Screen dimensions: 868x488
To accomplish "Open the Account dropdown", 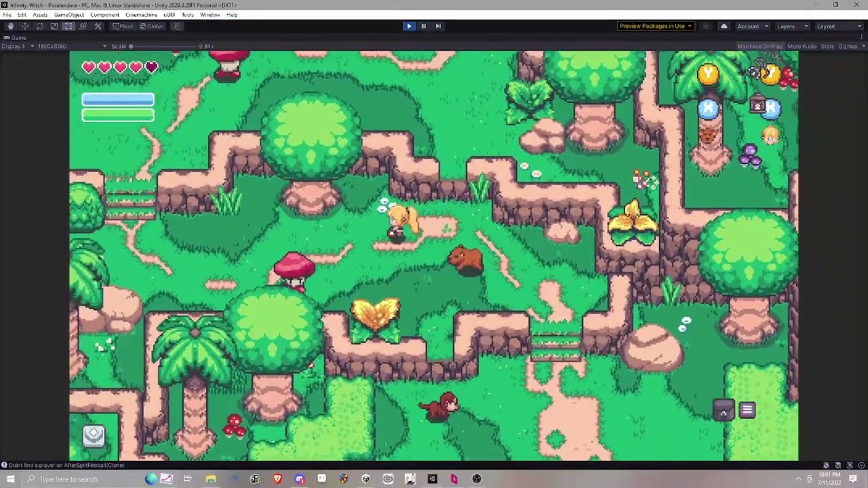I will click(x=753, y=26).
